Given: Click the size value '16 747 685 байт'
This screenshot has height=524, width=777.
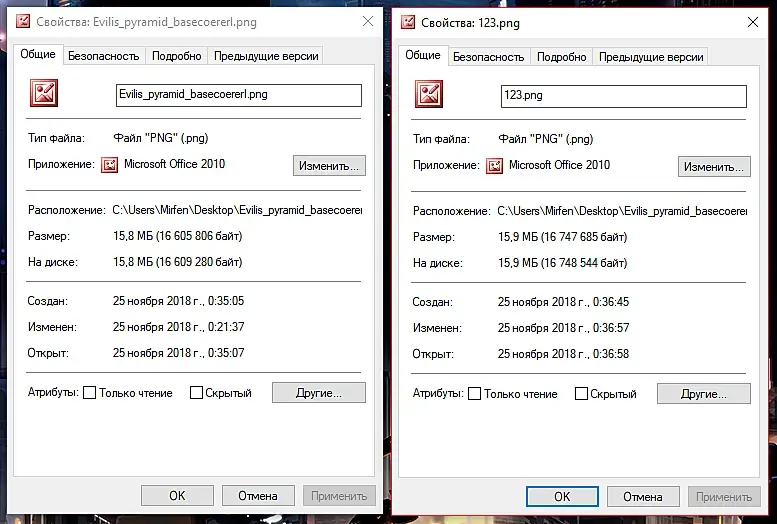Looking at the screenshot, I should [584, 237].
